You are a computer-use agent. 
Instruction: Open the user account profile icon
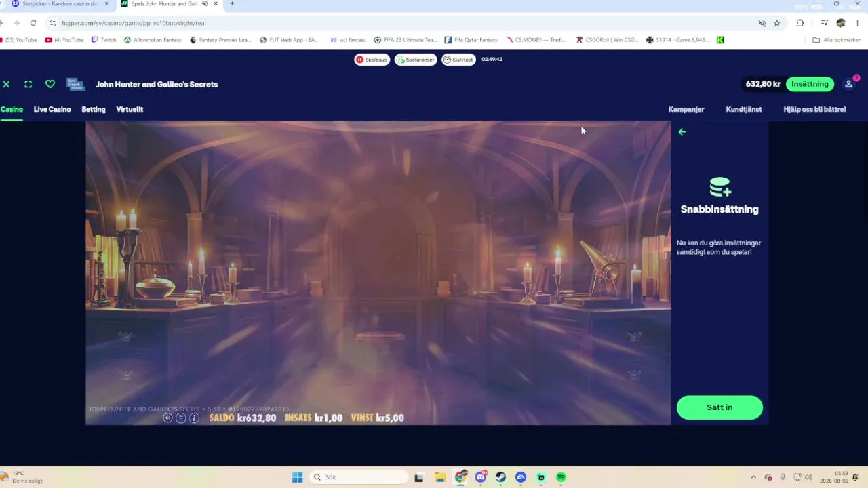848,84
